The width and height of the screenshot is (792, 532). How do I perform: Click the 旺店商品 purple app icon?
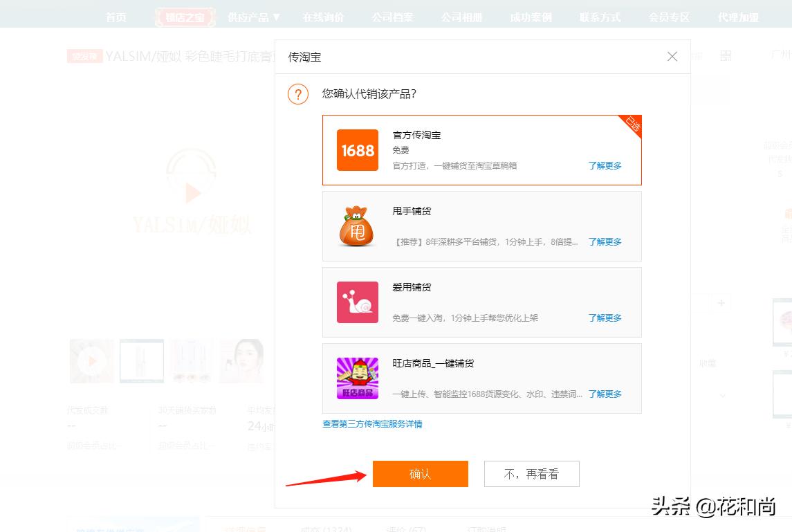coord(357,378)
